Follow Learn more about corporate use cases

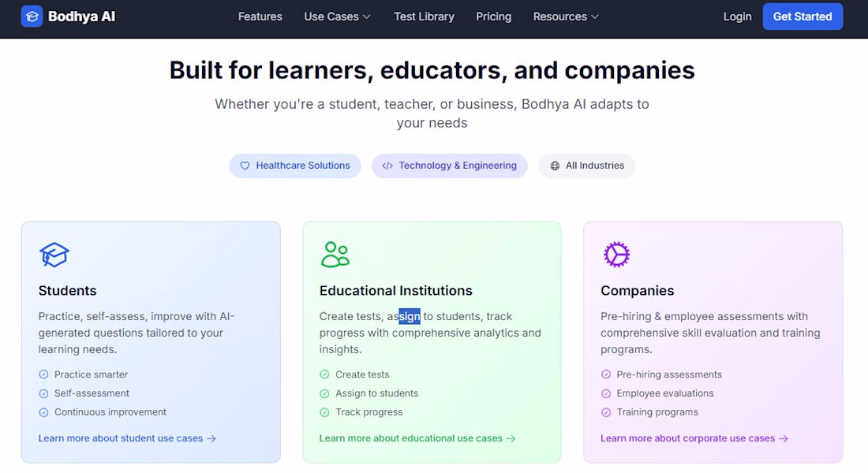point(694,438)
